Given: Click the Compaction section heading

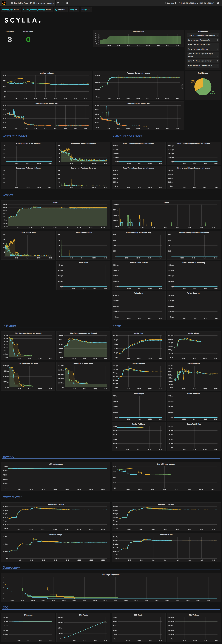Looking at the screenshot, I should point(11,567).
